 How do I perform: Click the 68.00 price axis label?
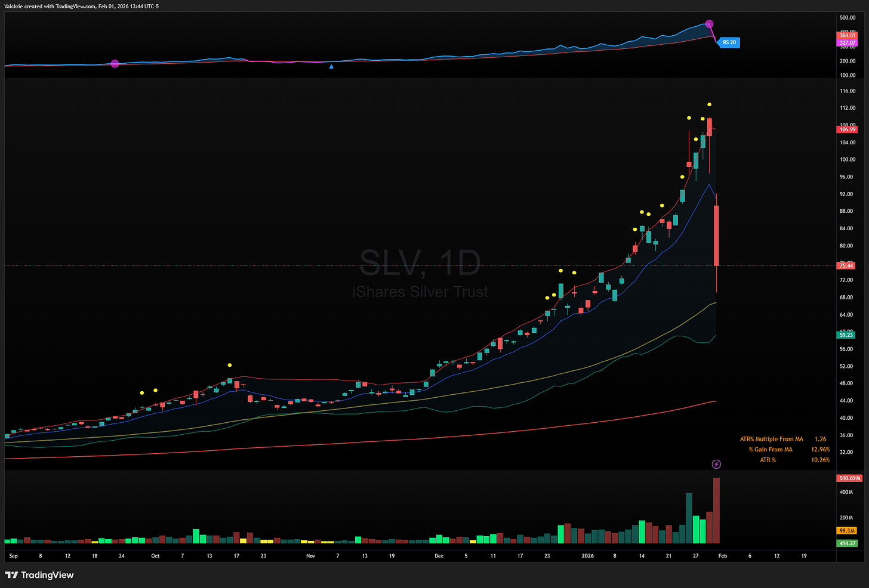click(x=847, y=298)
